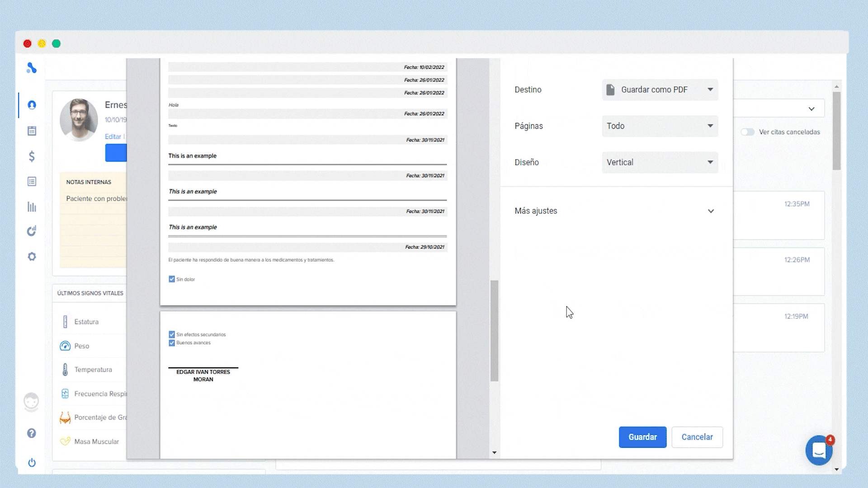Viewport: 868px width, 488px height.
Task: Click the settings gear sidebar icon
Action: (x=32, y=257)
